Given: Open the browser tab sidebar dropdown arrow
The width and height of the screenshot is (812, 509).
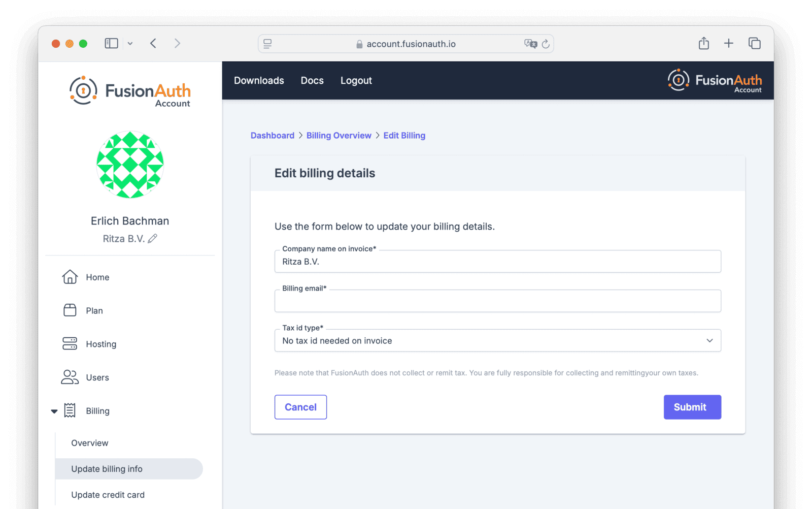Looking at the screenshot, I should (x=130, y=43).
